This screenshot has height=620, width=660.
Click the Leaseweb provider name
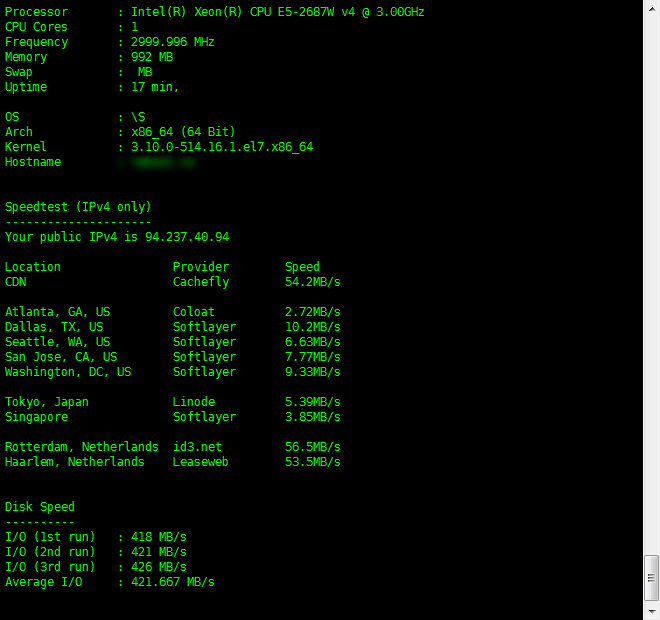coord(200,462)
